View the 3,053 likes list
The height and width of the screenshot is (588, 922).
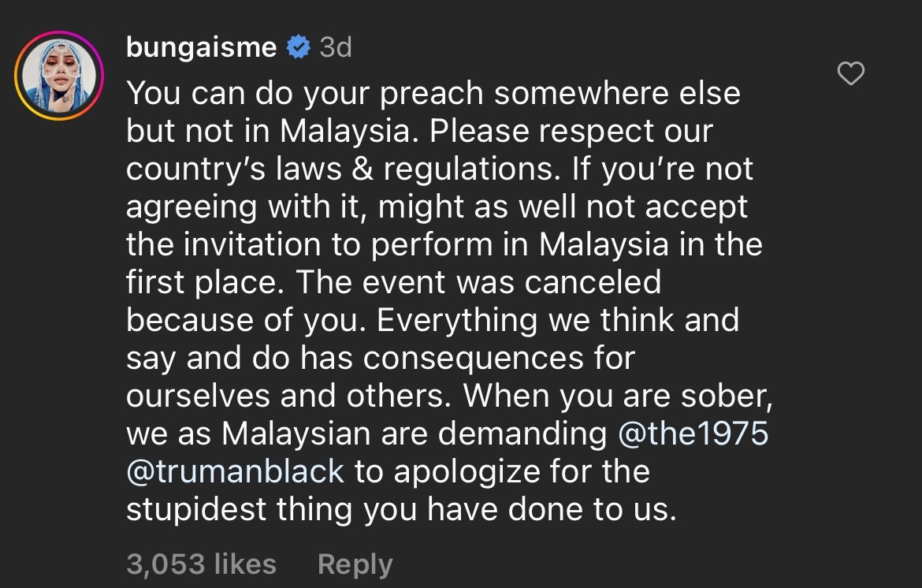[x=201, y=564]
